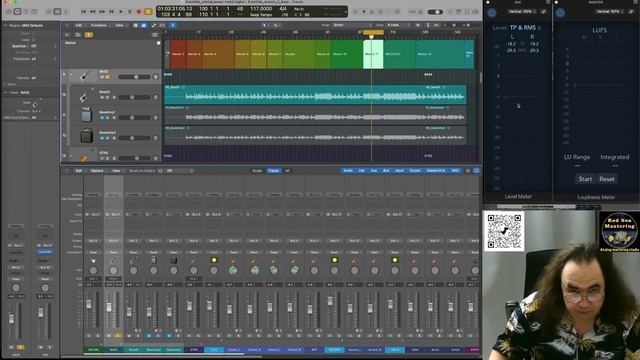Toggle the Inspector button in the control bar
Image resolution: width=640 pixels, height=360 pixels.
click(17, 12)
